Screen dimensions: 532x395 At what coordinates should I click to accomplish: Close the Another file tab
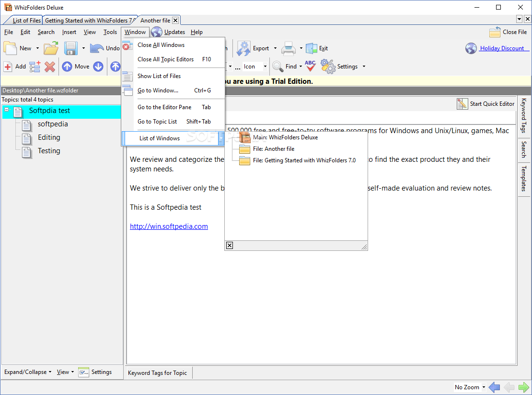coord(175,20)
